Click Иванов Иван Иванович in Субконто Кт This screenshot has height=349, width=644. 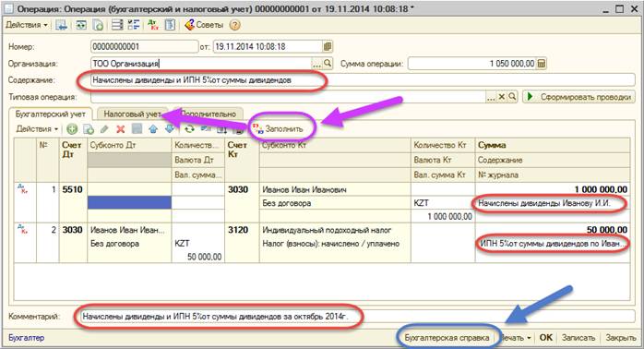[335, 189]
